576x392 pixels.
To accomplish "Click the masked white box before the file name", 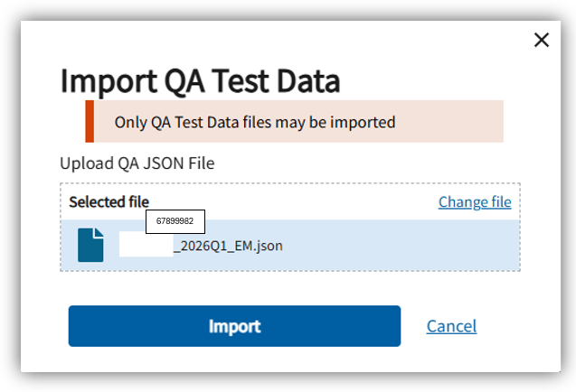I will 146,244.
